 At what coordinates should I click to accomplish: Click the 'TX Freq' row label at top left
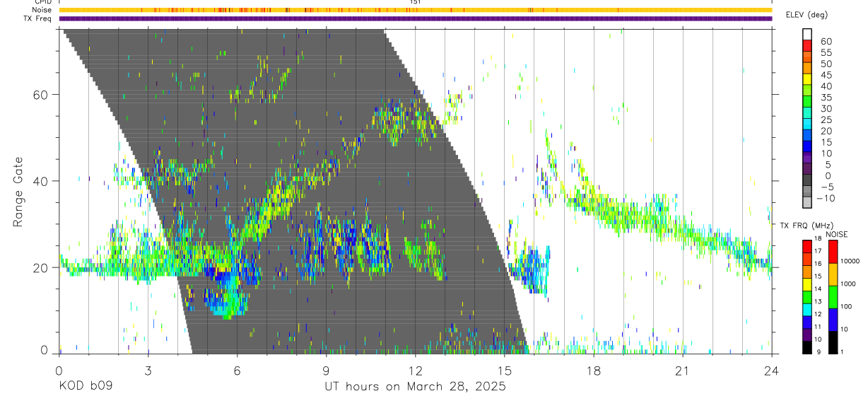[x=37, y=18]
